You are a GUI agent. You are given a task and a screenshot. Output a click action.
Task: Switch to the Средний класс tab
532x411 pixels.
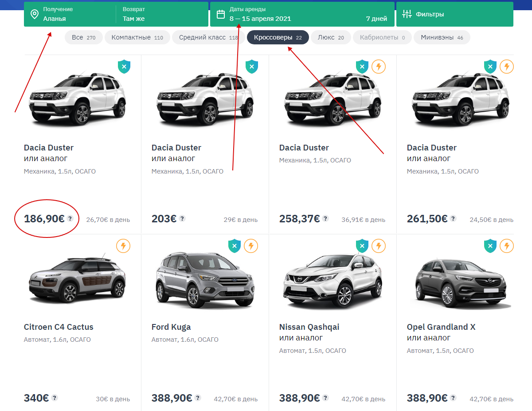[x=208, y=38]
